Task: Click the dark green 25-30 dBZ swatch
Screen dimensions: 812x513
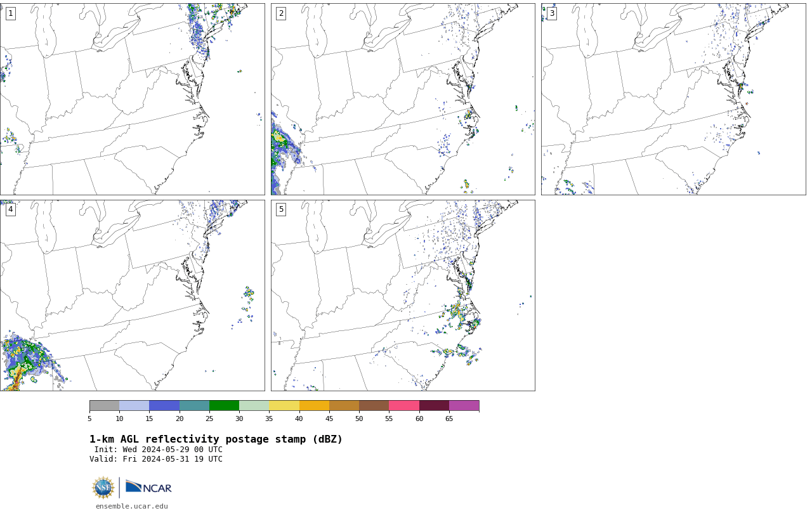Action: (224, 406)
